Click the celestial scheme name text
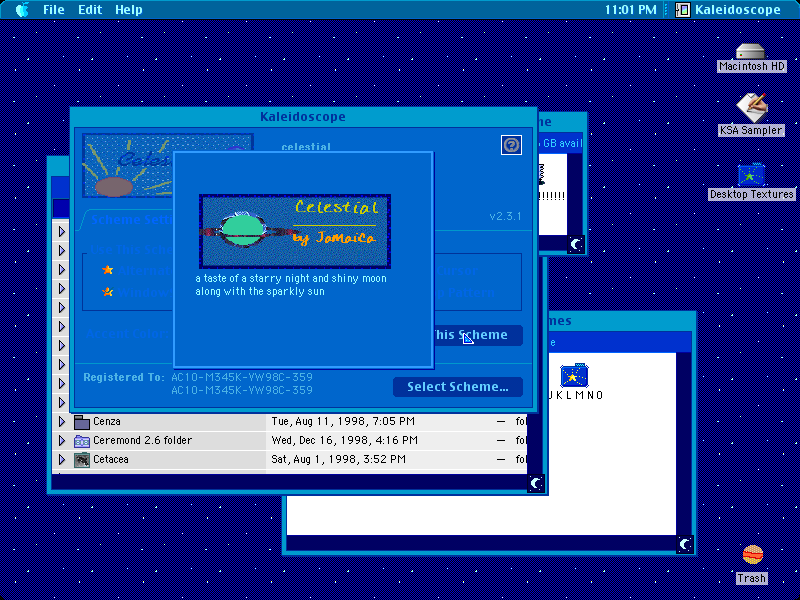This screenshot has height=600, width=800. pyautogui.click(x=306, y=147)
